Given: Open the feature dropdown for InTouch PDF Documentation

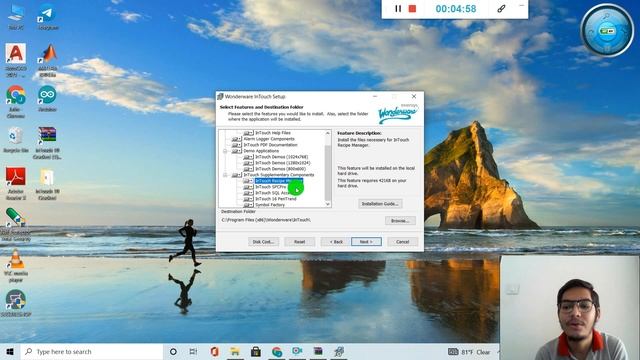Looking at the screenshot, I should coord(237,145).
